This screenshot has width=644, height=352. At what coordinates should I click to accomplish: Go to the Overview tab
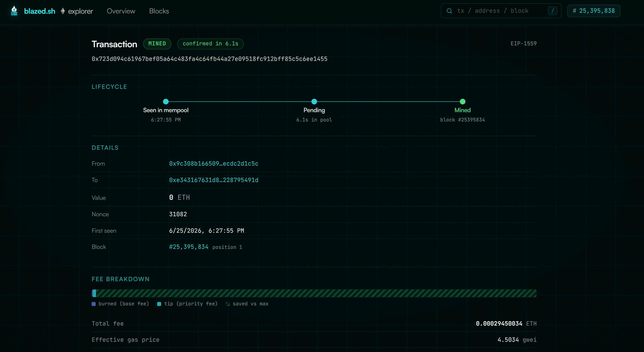pyautogui.click(x=121, y=11)
